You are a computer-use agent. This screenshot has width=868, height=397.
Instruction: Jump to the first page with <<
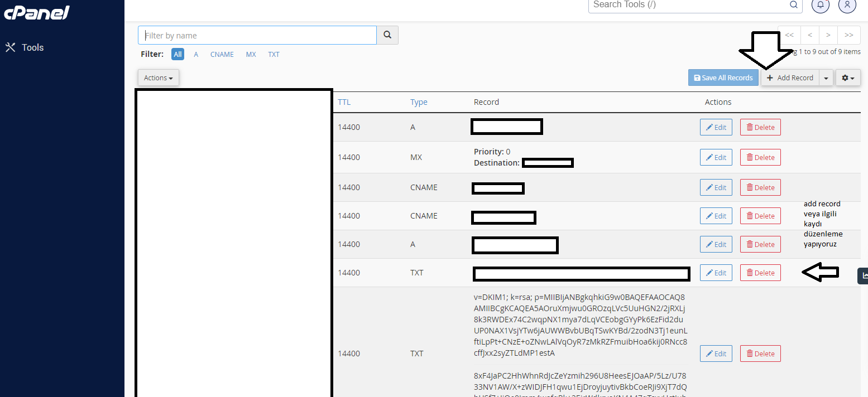pos(789,35)
